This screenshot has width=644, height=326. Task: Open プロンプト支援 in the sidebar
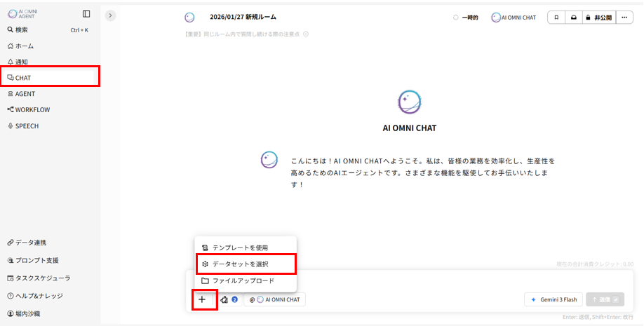(x=33, y=260)
